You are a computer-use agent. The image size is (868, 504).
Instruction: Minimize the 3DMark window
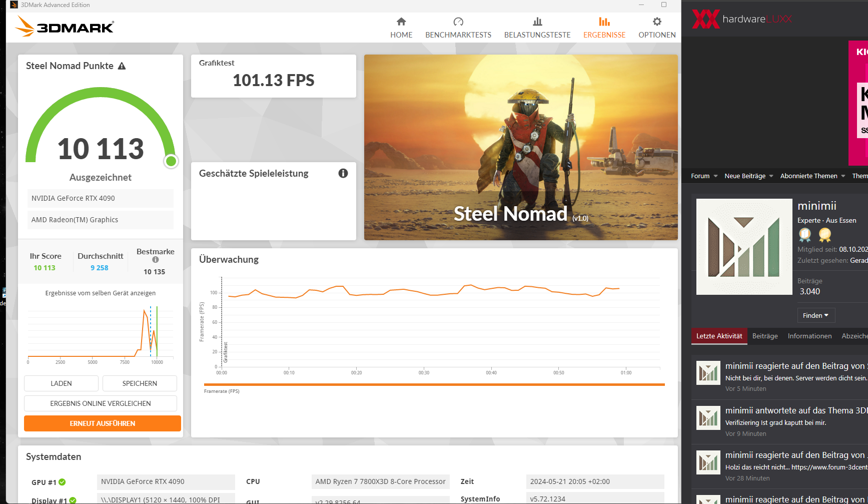click(x=641, y=5)
